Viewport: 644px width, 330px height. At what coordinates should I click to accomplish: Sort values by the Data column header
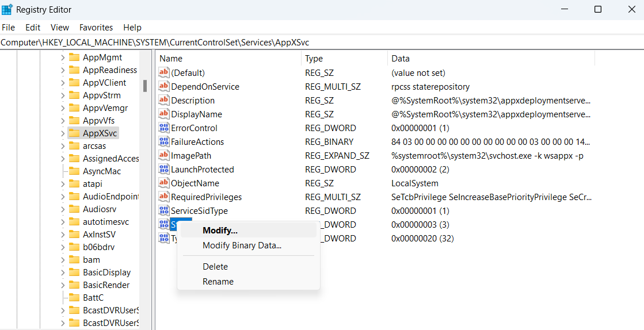[491, 59]
